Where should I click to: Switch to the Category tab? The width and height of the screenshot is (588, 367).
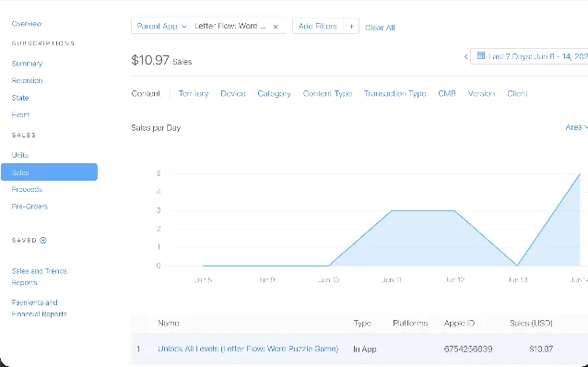click(274, 94)
